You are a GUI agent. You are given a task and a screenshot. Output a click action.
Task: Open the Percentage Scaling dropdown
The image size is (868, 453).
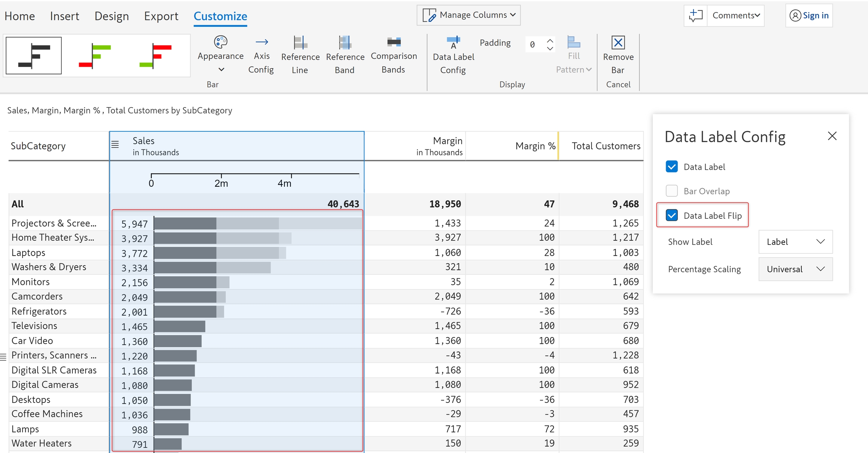[795, 269]
